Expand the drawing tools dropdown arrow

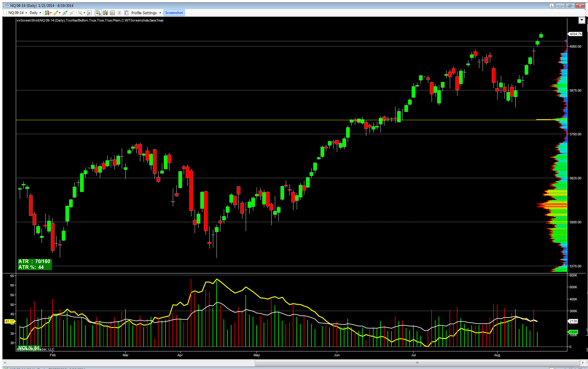click(x=60, y=13)
